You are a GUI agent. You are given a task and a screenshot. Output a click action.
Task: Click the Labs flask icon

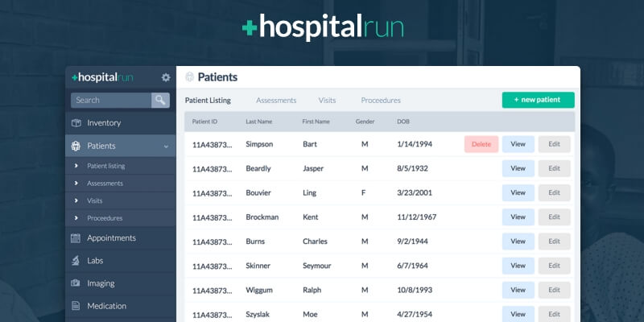[76, 261]
